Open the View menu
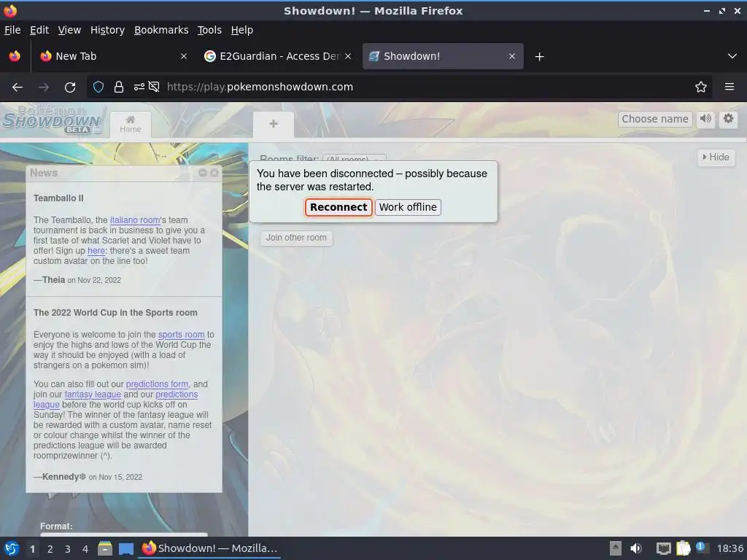Screen dimensions: 747x560 coord(69,30)
